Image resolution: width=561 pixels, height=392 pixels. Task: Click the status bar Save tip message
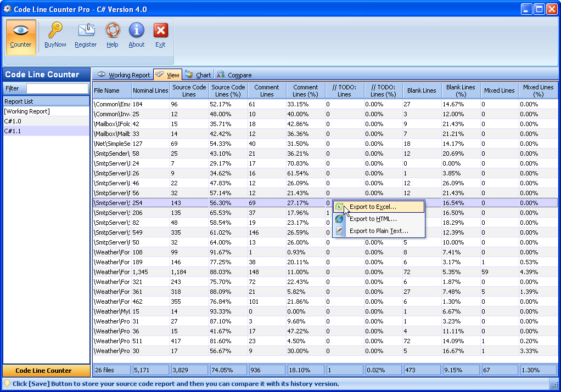pyautogui.click(x=176, y=384)
